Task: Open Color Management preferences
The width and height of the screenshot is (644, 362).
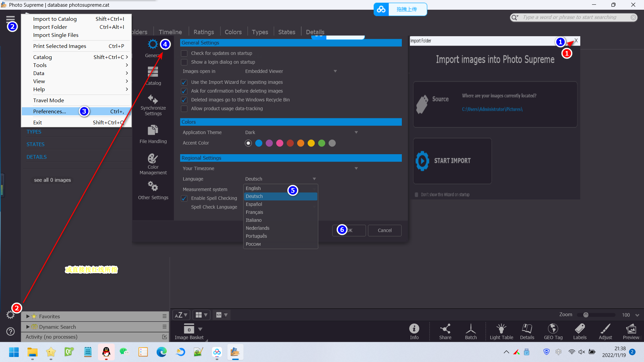Action: point(153,164)
